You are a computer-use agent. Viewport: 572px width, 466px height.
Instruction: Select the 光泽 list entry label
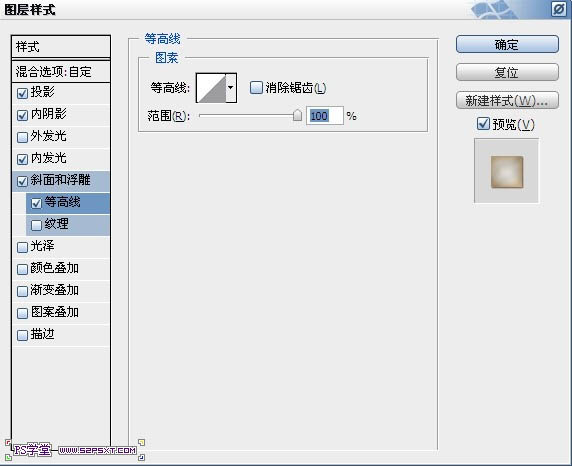click(42, 246)
